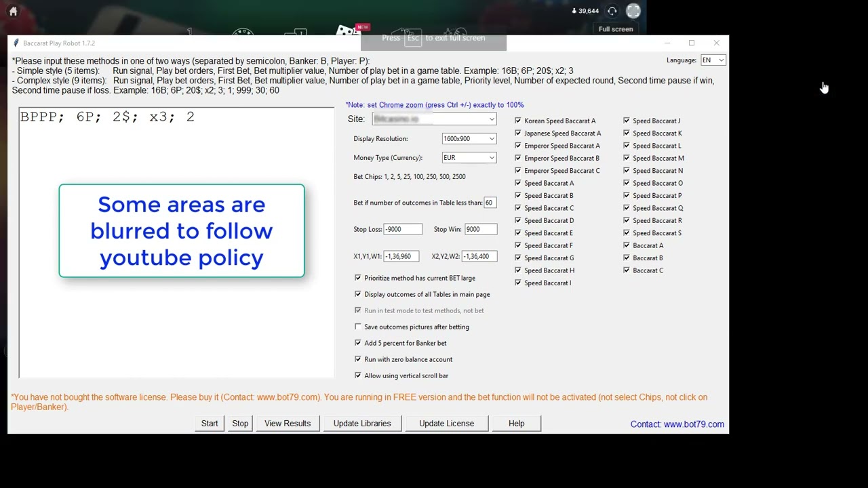Toggle Emperor Speed Baccarat A table
This screenshot has width=868, height=488.
point(518,146)
